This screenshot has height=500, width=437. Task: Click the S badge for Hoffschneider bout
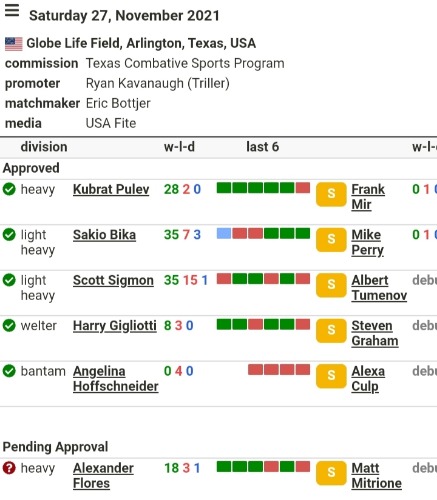click(331, 376)
